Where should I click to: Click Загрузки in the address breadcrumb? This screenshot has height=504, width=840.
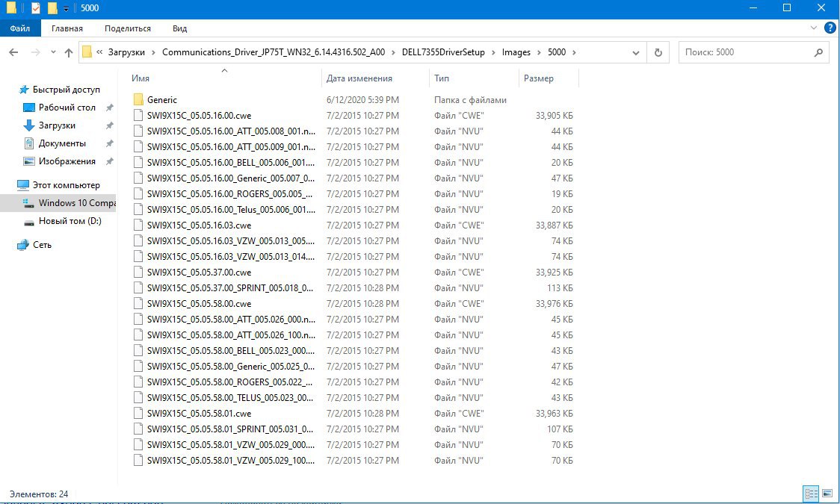click(x=126, y=52)
